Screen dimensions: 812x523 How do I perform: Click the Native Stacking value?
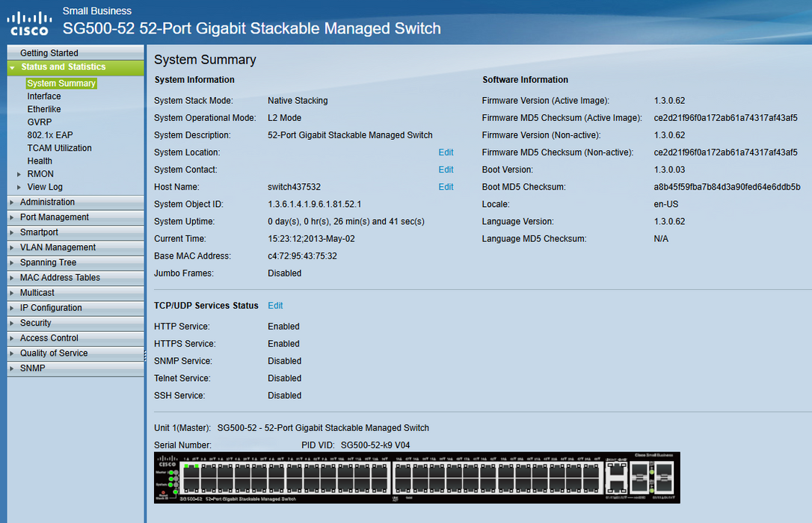(x=298, y=100)
